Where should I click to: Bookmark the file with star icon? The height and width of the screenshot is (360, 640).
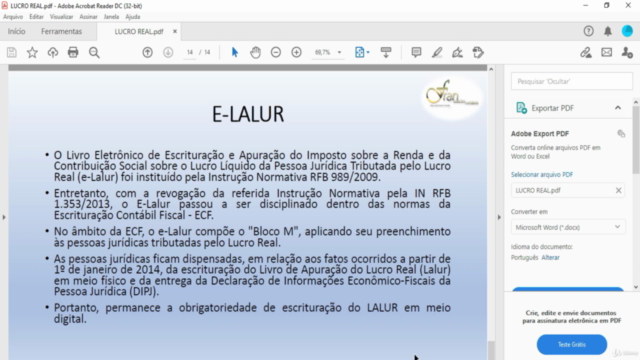coord(32,52)
